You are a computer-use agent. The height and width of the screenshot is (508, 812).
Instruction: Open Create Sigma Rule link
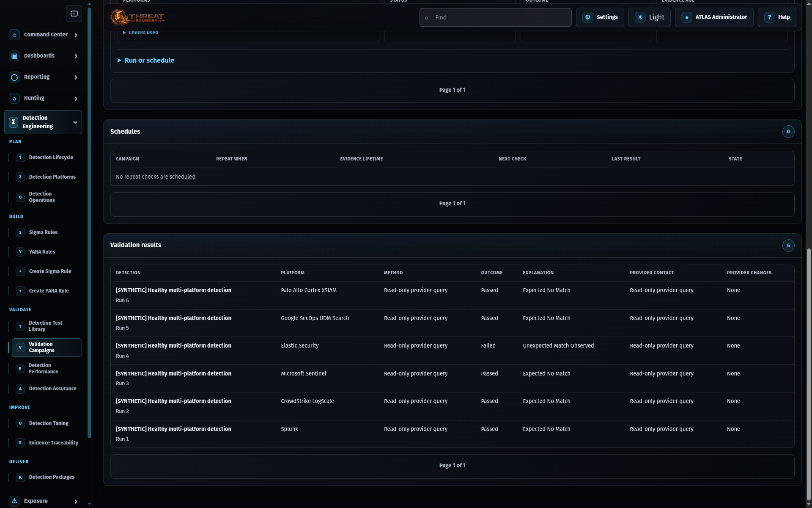coord(50,271)
